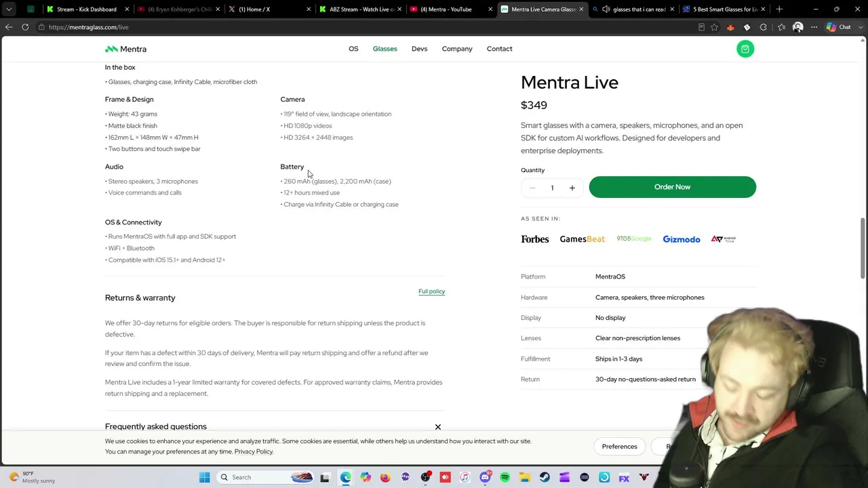
Task: Switch to the 5 Best Smart Glasses tab
Action: 725,9
